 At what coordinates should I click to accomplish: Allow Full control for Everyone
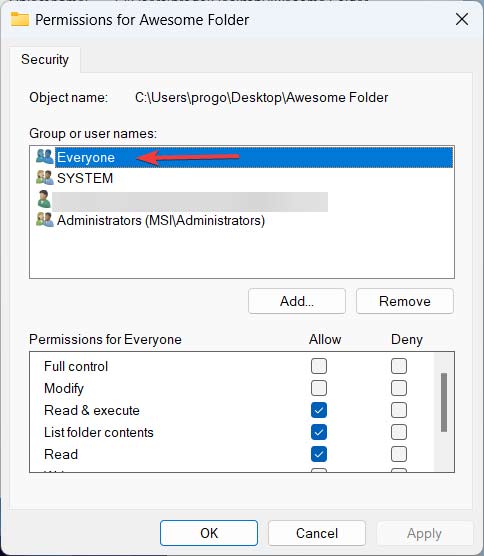319,366
